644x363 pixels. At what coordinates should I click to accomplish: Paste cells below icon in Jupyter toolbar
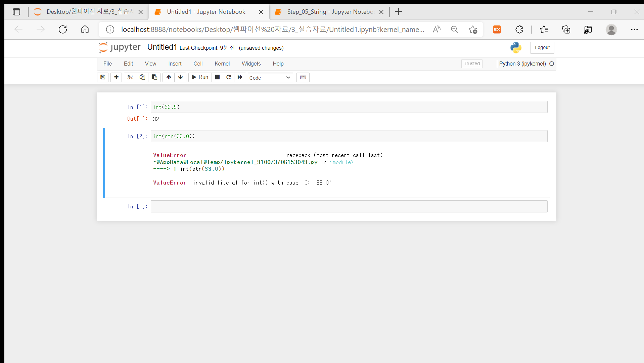point(154,77)
